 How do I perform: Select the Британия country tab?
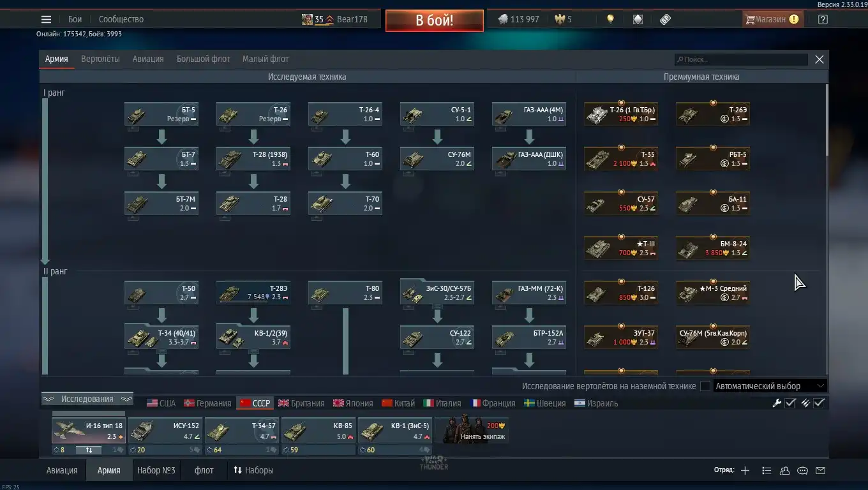pos(301,403)
